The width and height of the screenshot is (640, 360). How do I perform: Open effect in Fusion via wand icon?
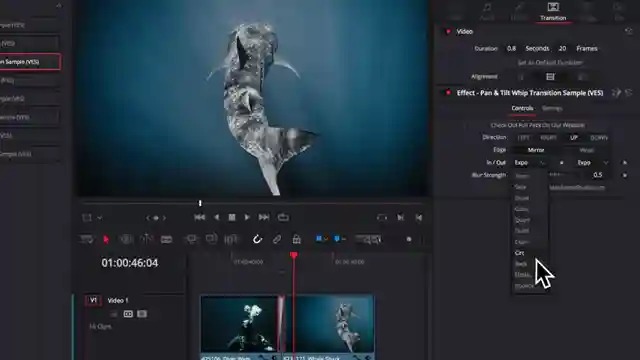616,93
